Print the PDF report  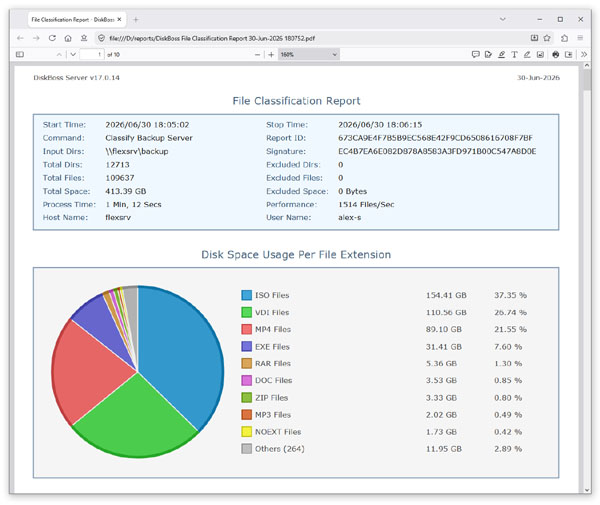click(x=556, y=55)
